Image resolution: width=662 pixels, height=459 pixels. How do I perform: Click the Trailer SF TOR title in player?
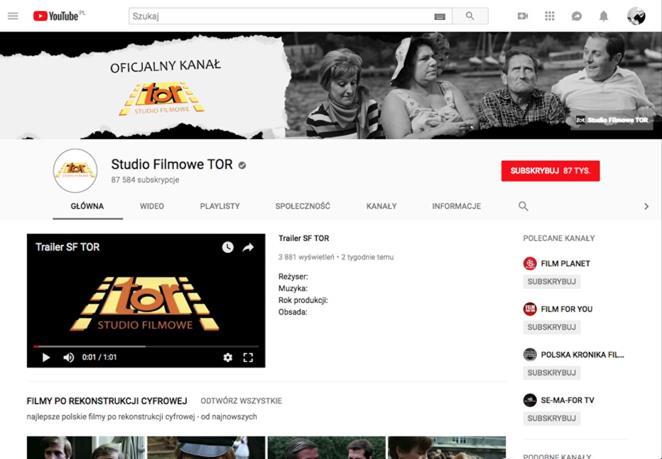coord(68,247)
